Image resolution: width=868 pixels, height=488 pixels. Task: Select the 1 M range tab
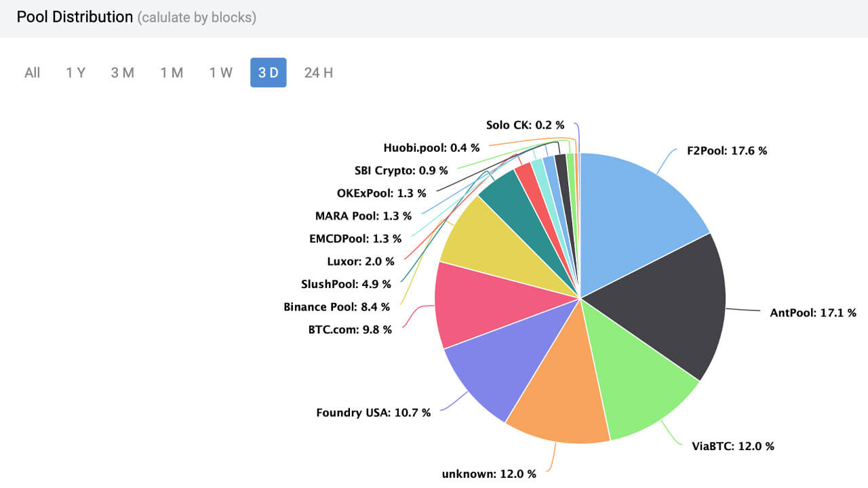172,73
